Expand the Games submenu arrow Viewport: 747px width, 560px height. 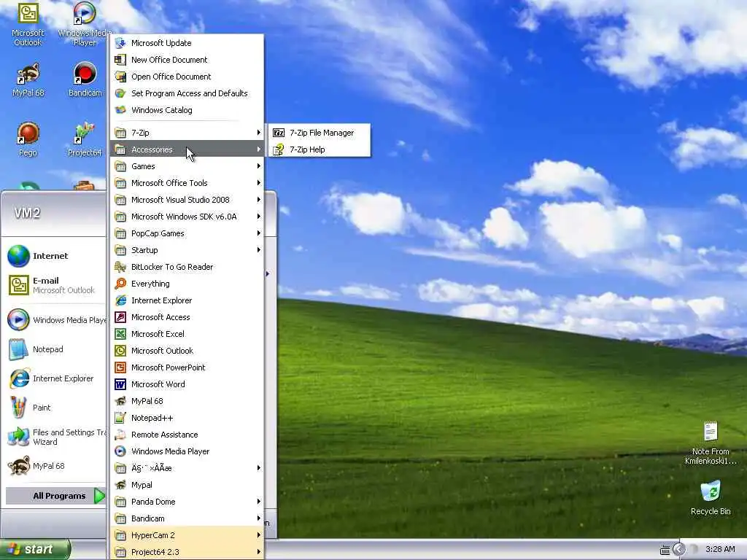click(x=259, y=166)
